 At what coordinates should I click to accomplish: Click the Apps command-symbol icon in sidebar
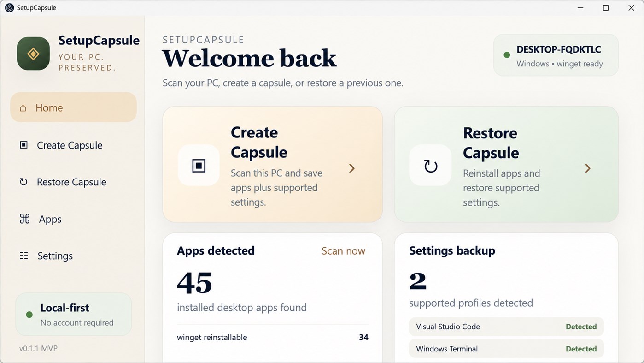(x=24, y=219)
